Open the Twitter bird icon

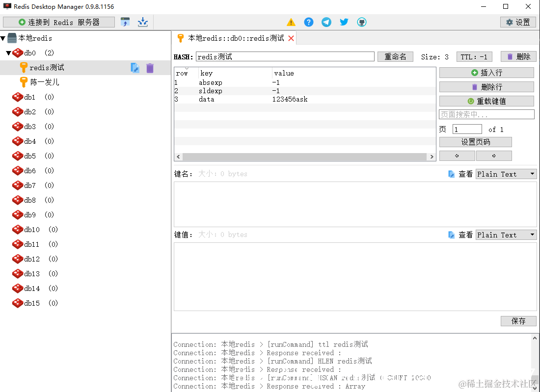coord(344,22)
